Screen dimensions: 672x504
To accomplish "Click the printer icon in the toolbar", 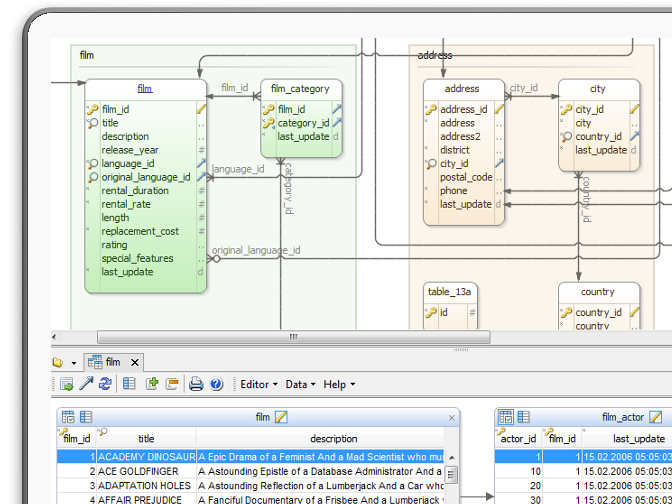I will (x=196, y=384).
